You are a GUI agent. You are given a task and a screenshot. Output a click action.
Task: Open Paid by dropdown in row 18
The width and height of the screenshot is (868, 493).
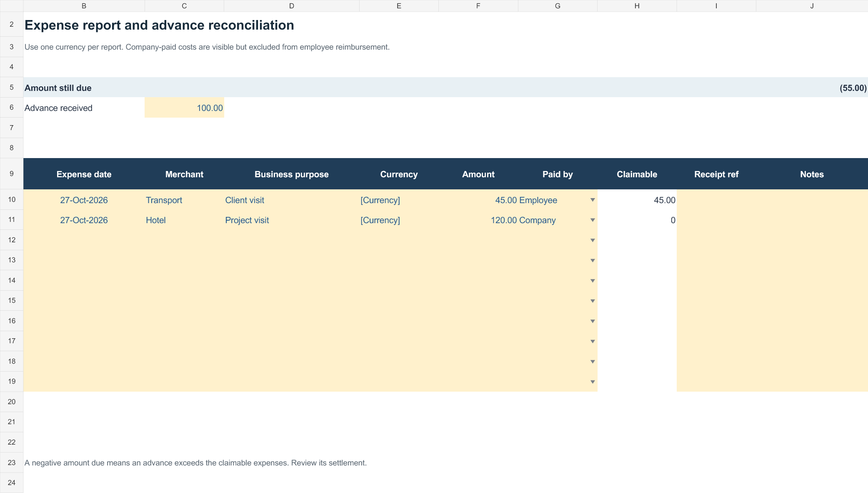(x=593, y=362)
